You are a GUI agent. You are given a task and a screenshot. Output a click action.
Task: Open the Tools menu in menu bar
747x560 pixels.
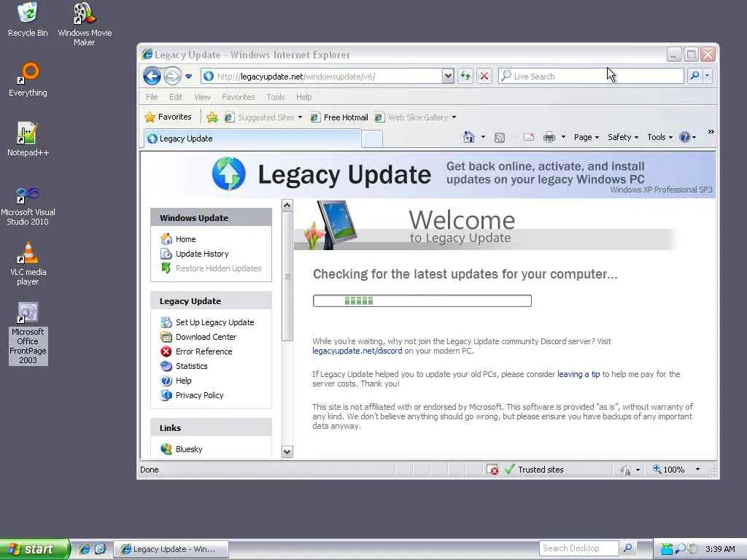(x=275, y=97)
